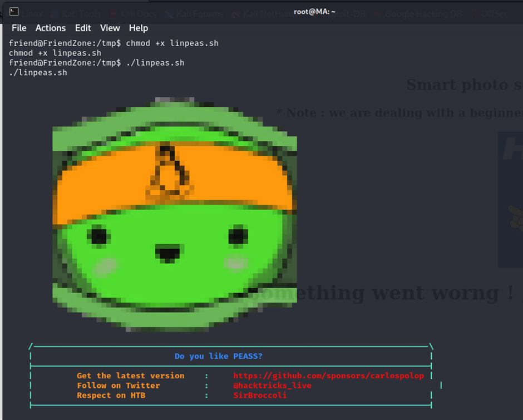Open the Help menu
The width and height of the screenshot is (523, 420).
click(x=139, y=28)
